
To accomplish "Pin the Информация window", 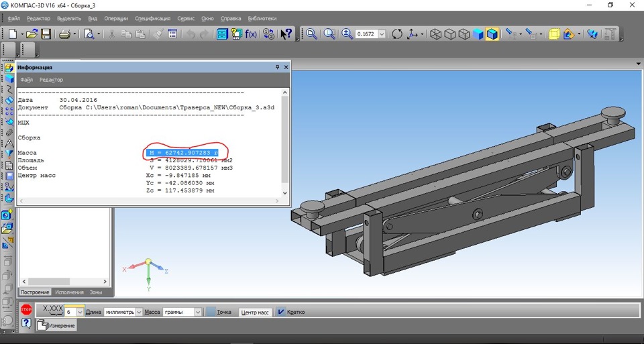I will point(277,67).
